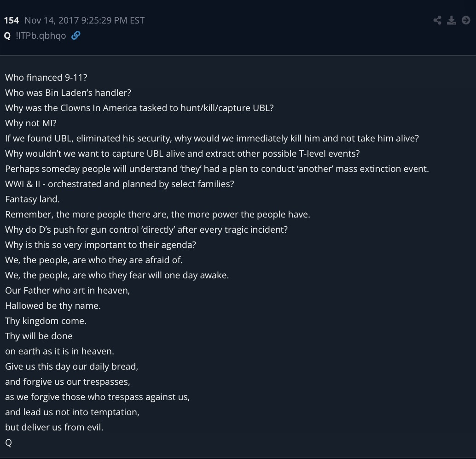Image resolution: width=476 pixels, height=459 pixels.
Task: Click the line "Who was Bin Laden's handler?"
Action: 68,93
